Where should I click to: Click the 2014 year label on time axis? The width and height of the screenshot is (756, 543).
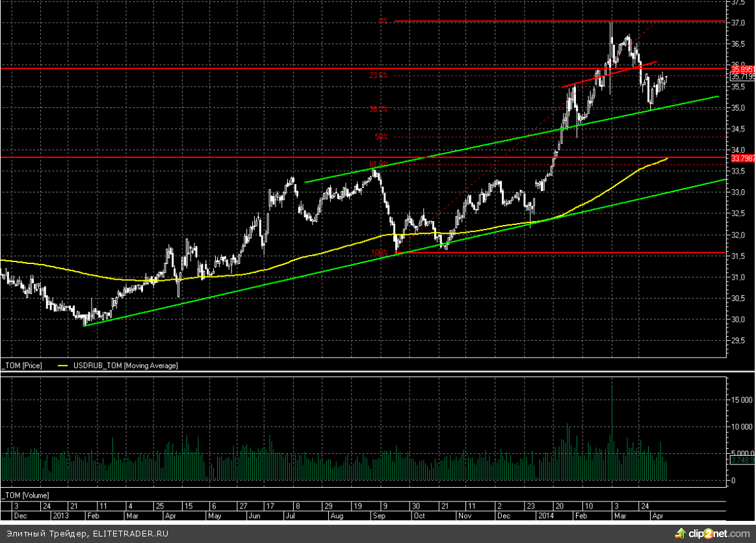[x=546, y=516]
